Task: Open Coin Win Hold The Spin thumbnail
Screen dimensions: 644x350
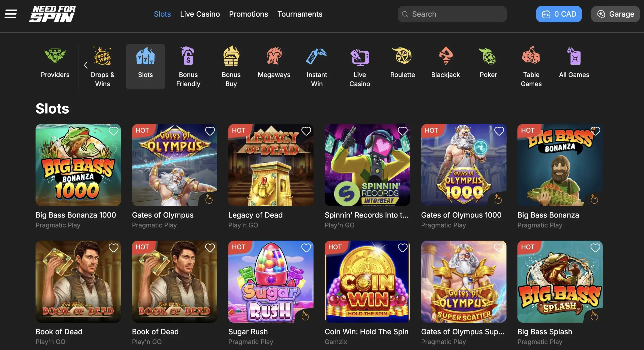Action: tap(367, 282)
